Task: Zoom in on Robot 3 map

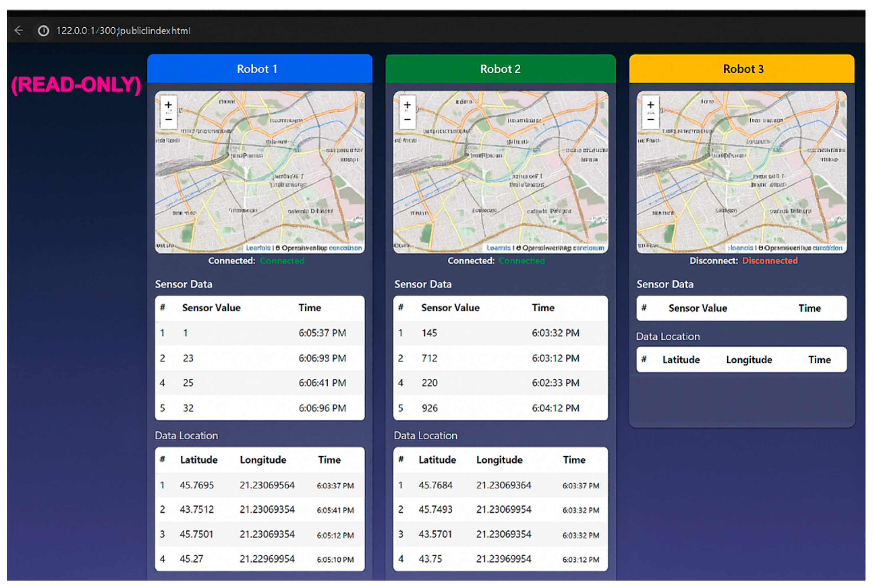Action: click(650, 105)
